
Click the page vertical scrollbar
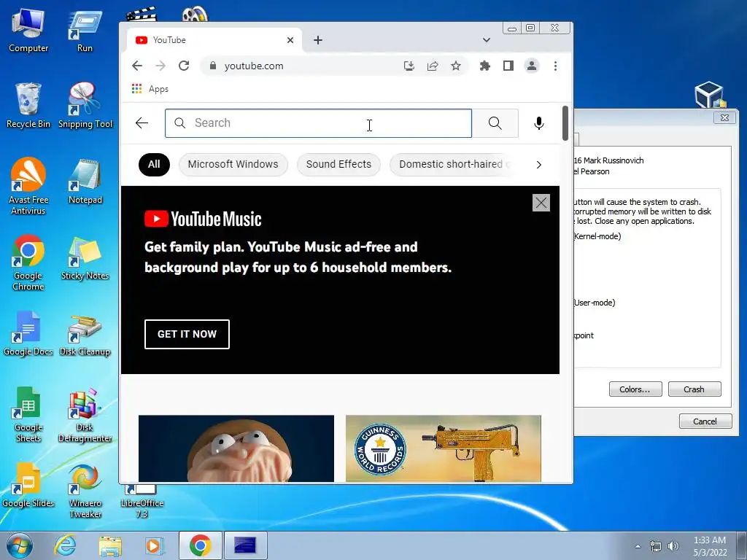tap(565, 123)
